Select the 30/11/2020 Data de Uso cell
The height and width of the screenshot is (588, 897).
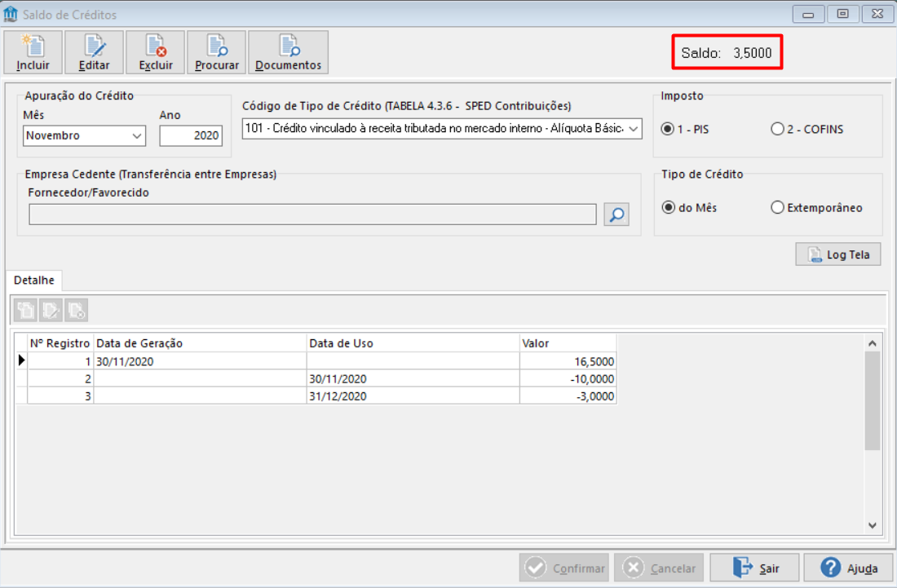coord(413,378)
